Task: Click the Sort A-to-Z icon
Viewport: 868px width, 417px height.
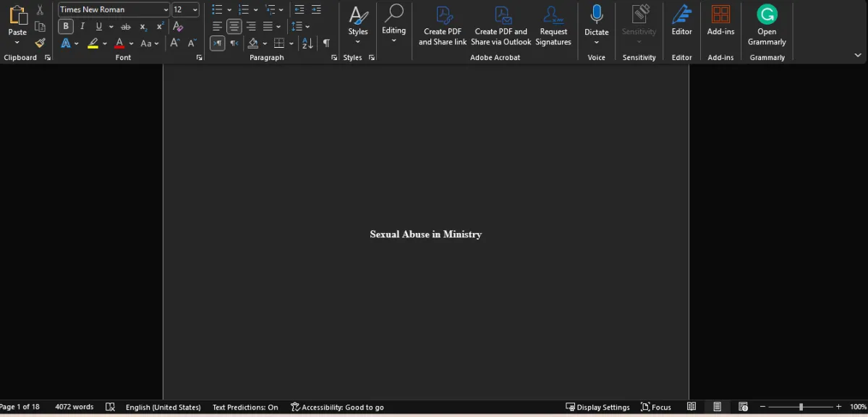Action: coord(307,43)
